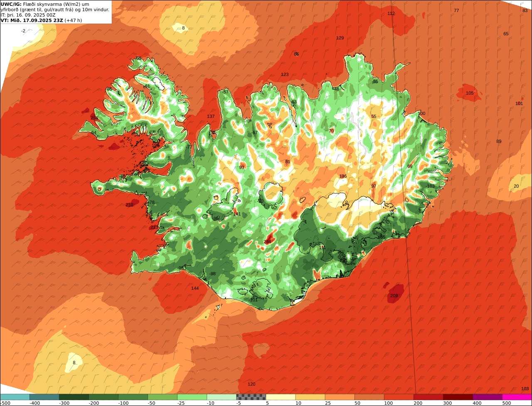The width and height of the screenshot is (532, 406).
Task: Click the value 264 in the south-central highlands
Action: pyautogui.click(x=267, y=242)
